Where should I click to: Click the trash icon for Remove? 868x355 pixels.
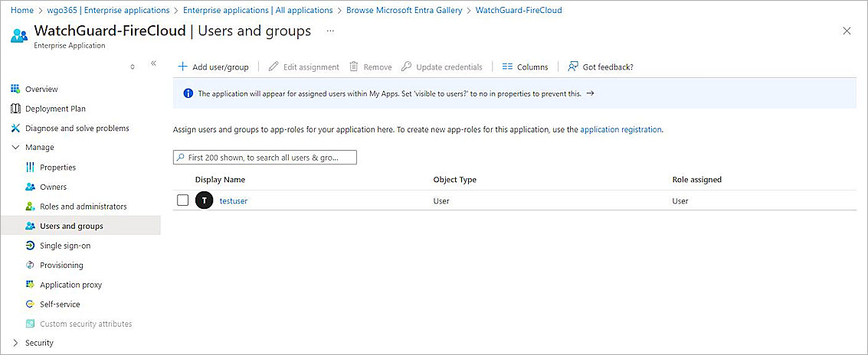click(x=354, y=67)
